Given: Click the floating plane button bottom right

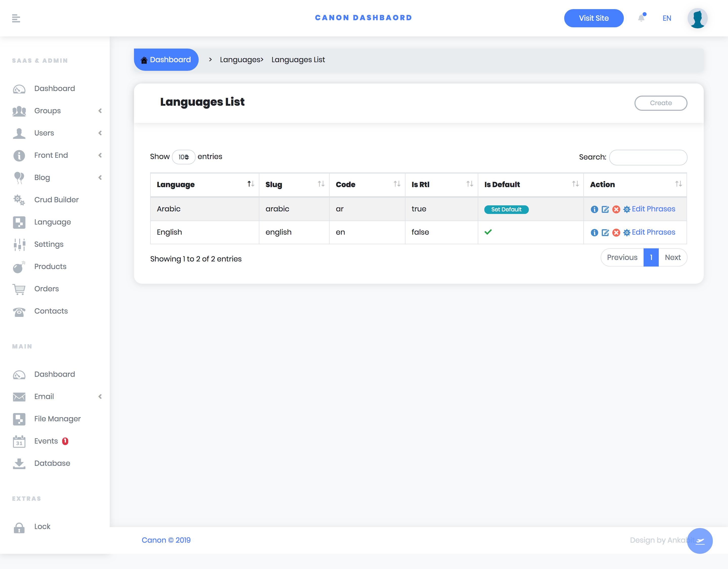Looking at the screenshot, I should point(700,541).
